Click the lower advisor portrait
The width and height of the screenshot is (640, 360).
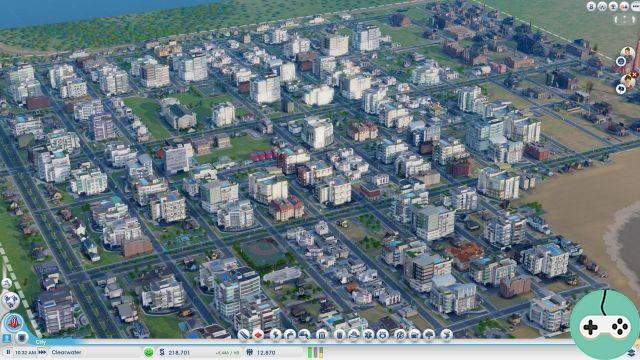(x=627, y=80)
